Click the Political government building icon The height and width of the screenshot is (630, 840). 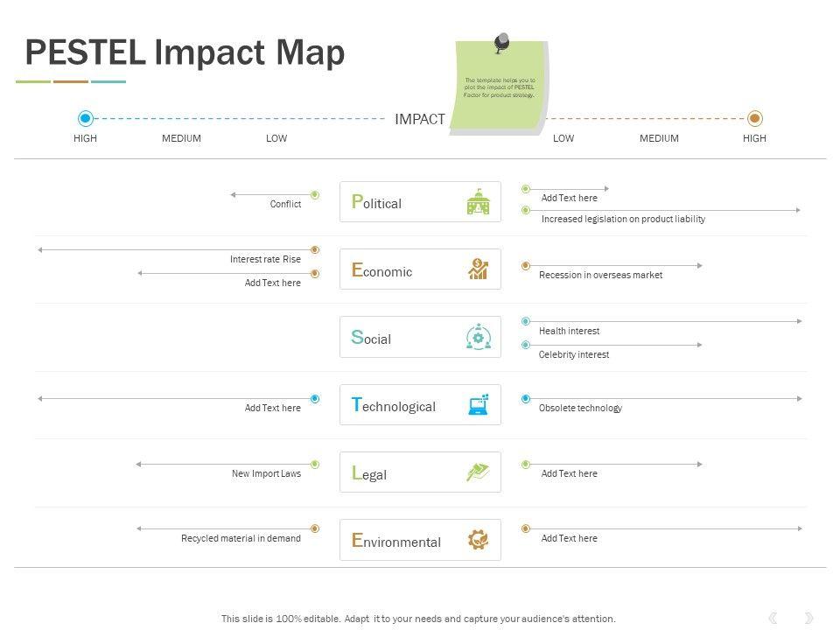point(478,203)
